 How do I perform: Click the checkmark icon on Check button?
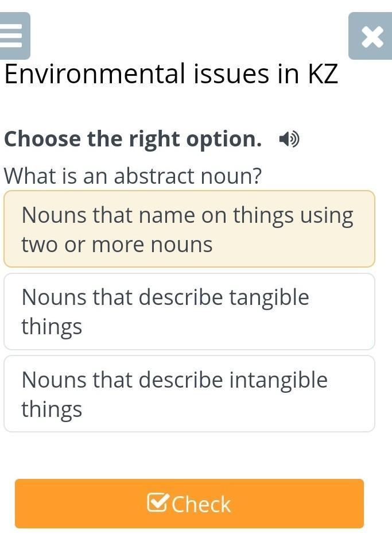point(157,503)
